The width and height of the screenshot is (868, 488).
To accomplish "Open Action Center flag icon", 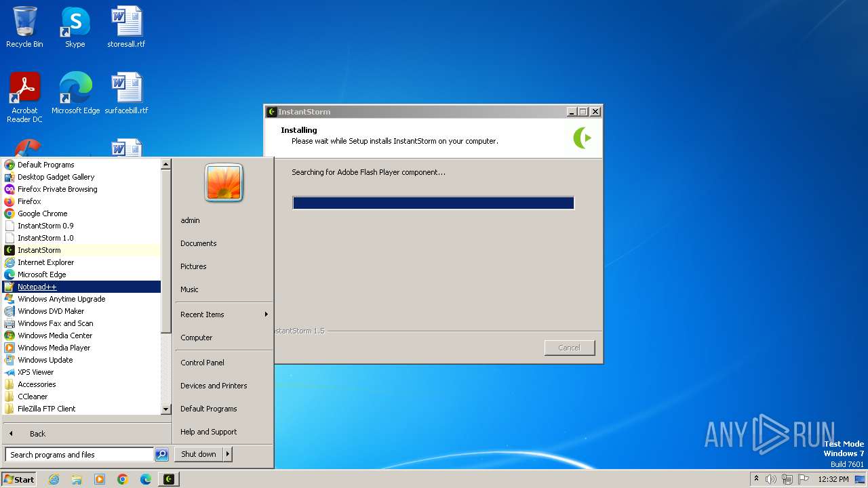I will [x=804, y=479].
